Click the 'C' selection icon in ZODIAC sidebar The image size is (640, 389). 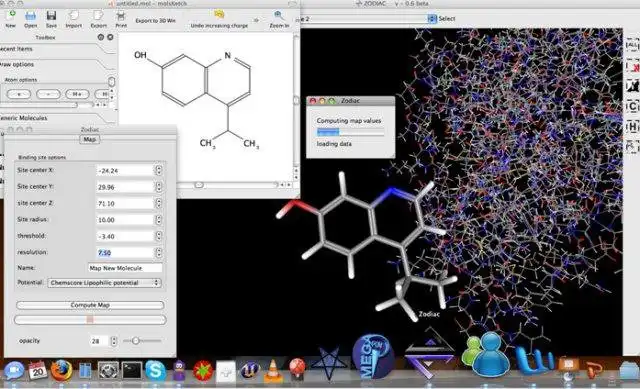632,107
